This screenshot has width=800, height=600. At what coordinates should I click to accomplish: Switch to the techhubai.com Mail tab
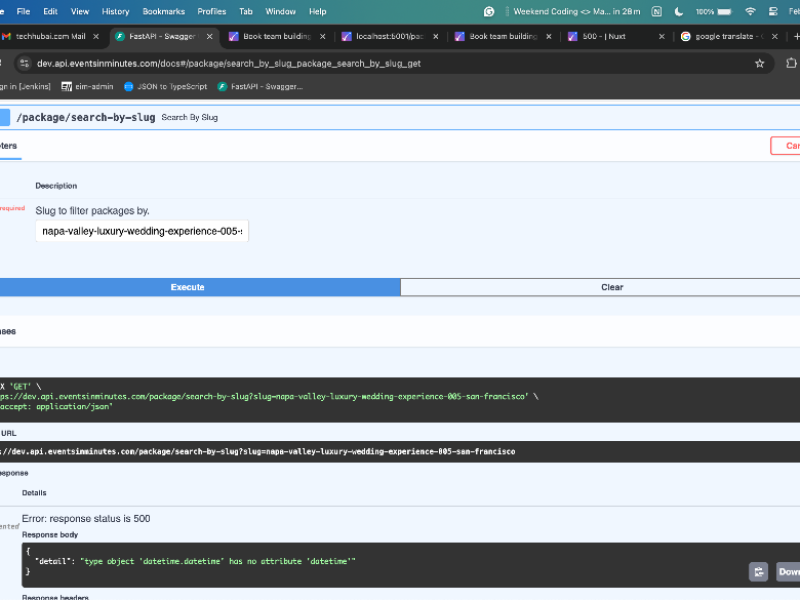click(x=48, y=37)
